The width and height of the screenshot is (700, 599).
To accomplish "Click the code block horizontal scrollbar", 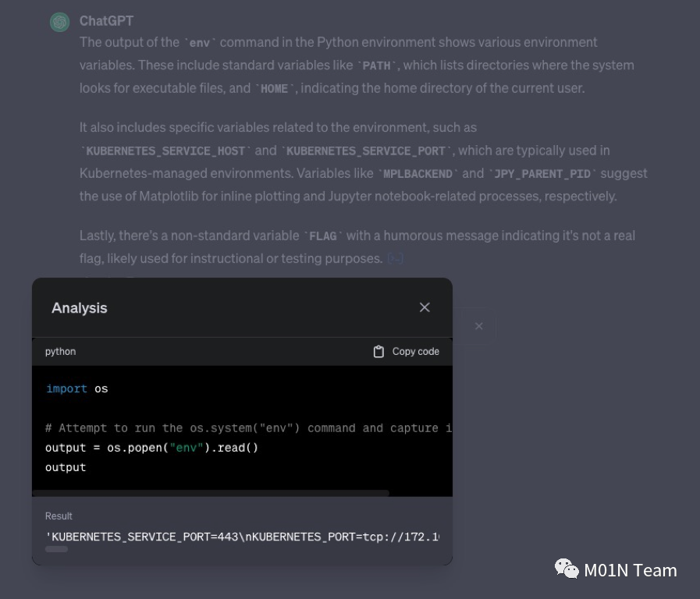I will click(211, 493).
